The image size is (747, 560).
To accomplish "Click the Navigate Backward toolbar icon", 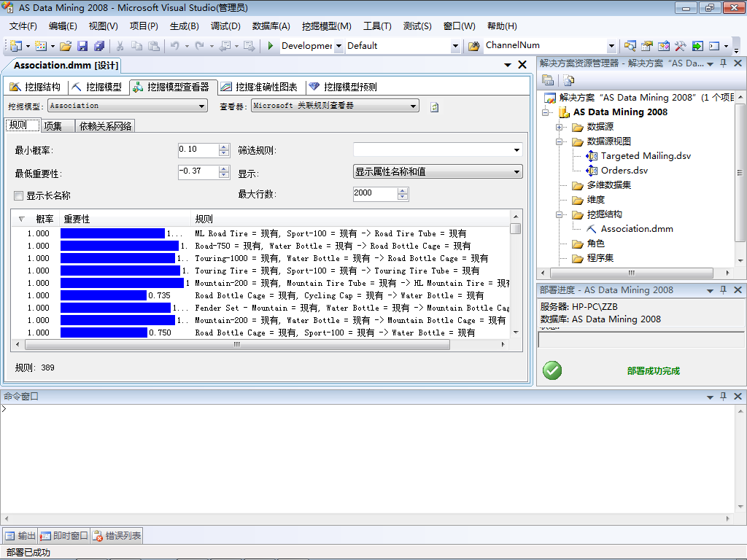I will pos(225,46).
